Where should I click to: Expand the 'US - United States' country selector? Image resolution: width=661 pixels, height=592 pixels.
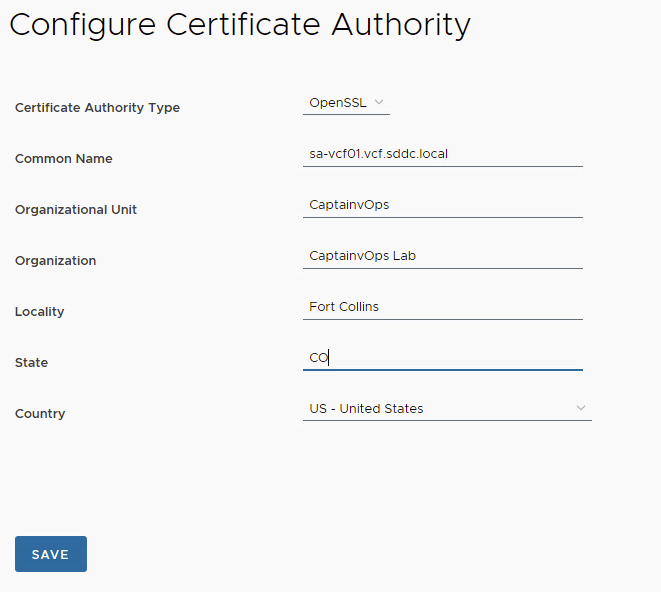(x=446, y=408)
